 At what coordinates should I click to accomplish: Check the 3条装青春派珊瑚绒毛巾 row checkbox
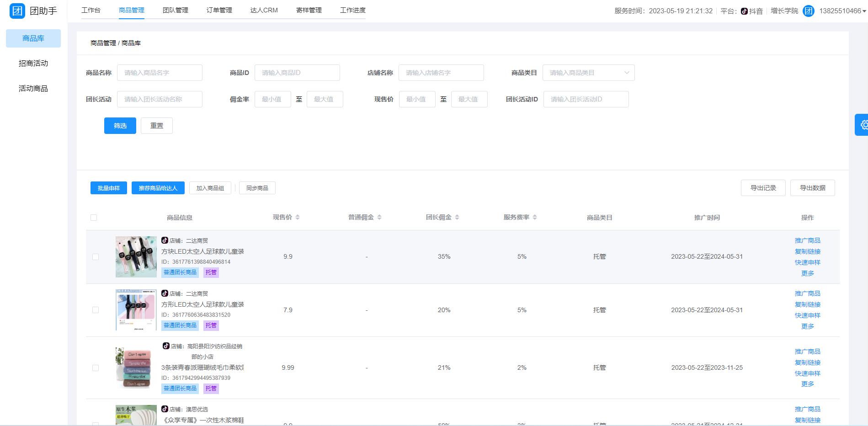pyautogui.click(x=96, y=368)
